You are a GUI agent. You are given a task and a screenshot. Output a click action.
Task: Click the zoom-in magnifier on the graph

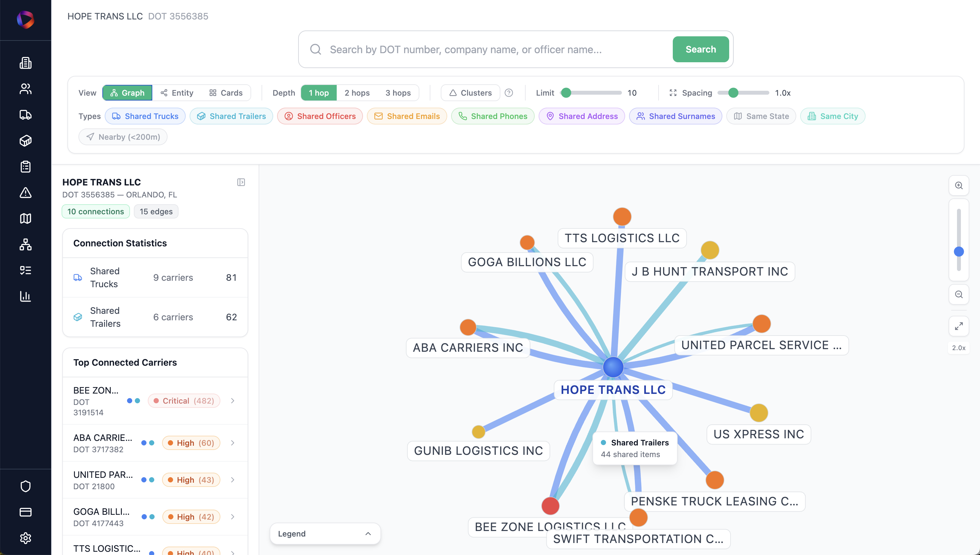960,186
